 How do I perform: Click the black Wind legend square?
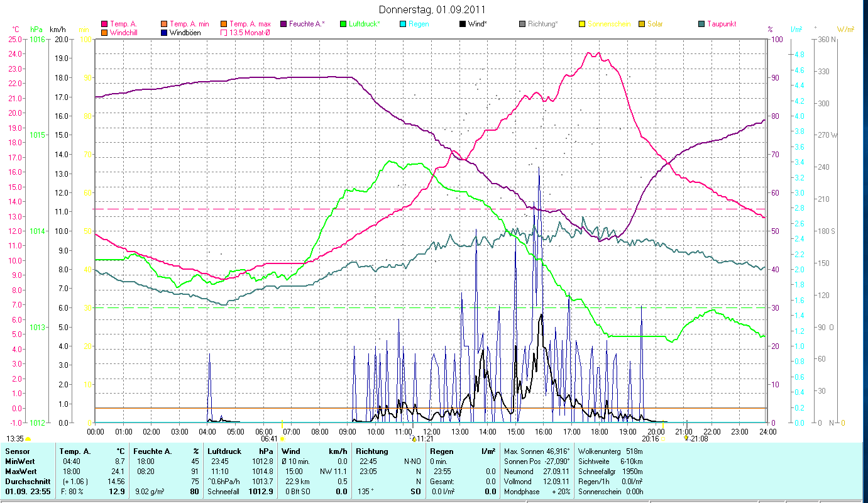[x=463, y=25]
